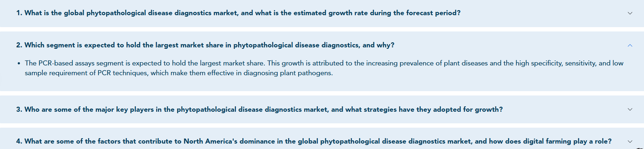Collapse question 2 with the up chevron
Viewport: 644px width, 149px height.
pyautogui.click(x=630, y=45)
